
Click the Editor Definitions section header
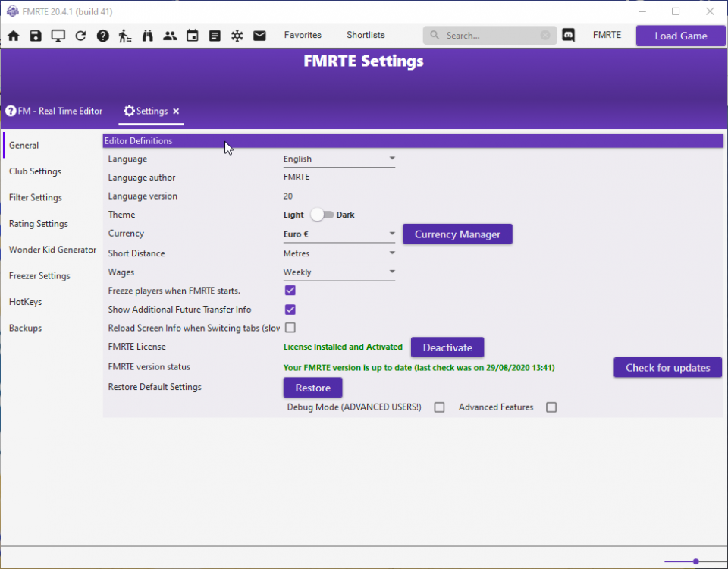(x=413, y=141)
